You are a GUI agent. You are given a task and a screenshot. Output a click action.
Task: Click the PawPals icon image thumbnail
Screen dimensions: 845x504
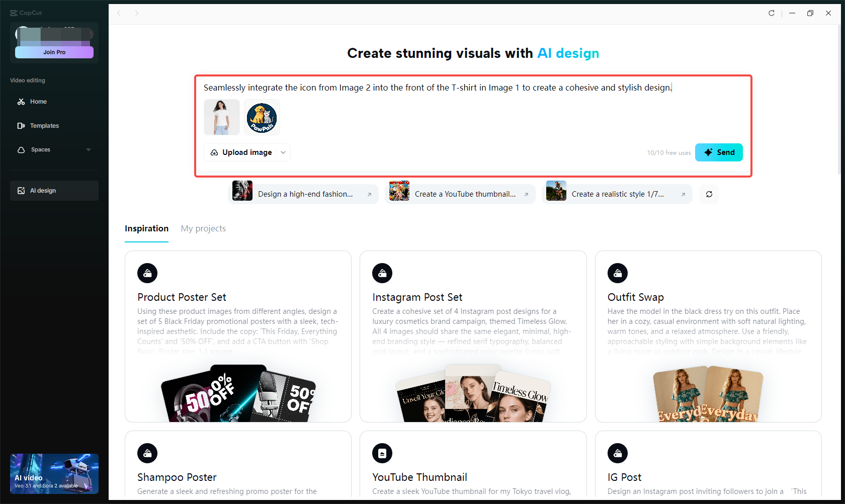pyautogui.click(x=262, y=117)
